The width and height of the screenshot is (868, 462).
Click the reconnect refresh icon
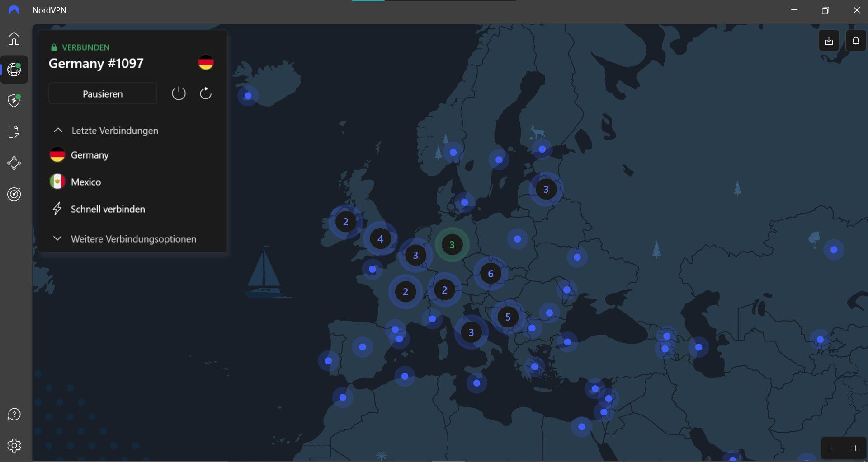[x=206, y=93]
